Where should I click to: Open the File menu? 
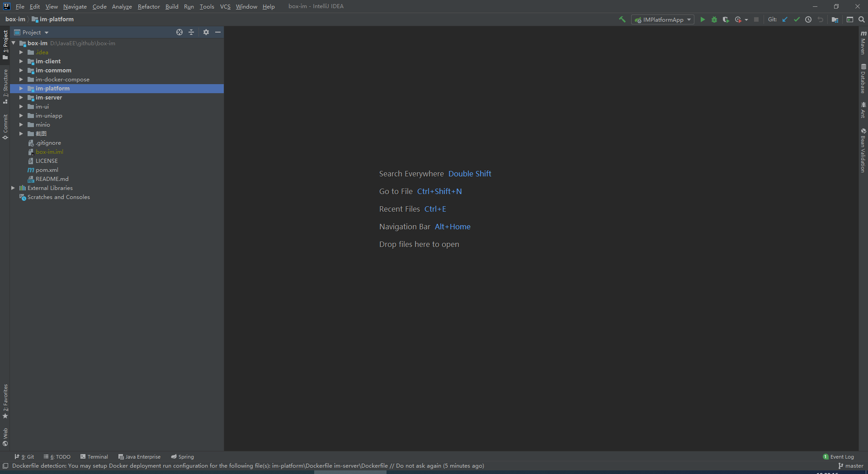coord(20,6)
